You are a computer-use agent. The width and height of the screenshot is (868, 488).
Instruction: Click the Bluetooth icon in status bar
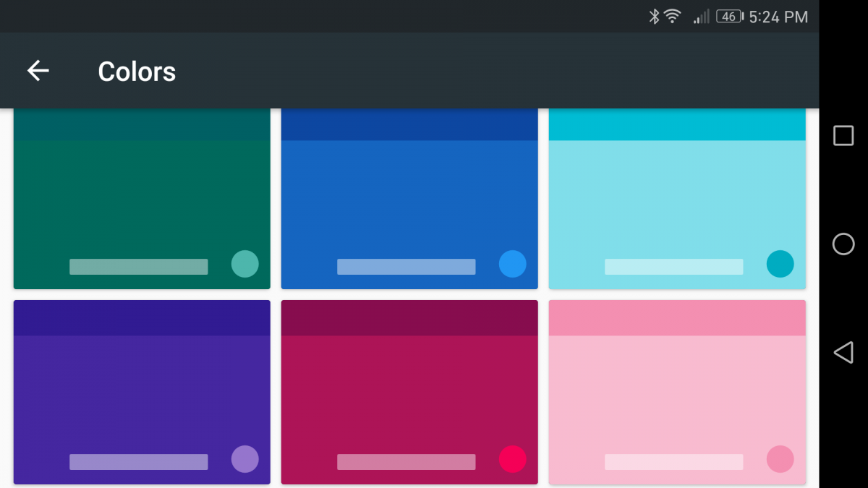653,16
